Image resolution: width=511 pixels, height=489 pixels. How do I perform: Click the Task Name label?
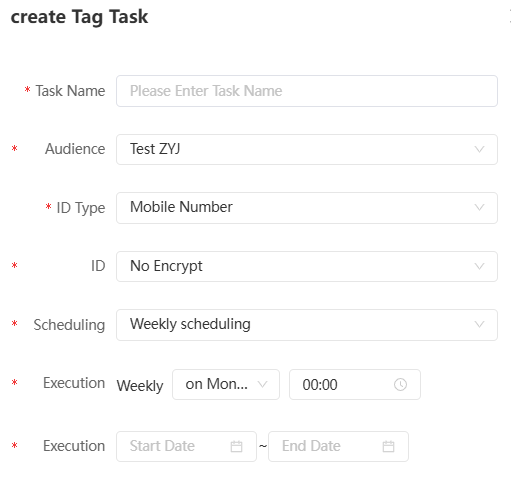(70, 91)
